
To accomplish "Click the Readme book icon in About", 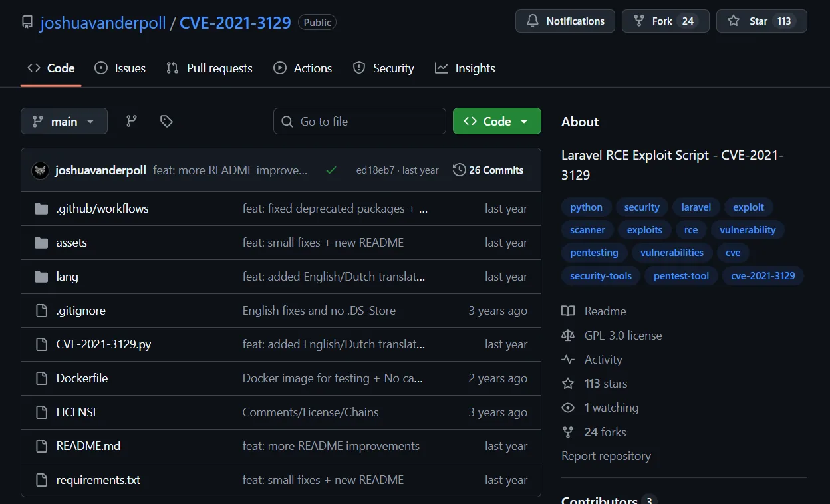I will point(568,311).
